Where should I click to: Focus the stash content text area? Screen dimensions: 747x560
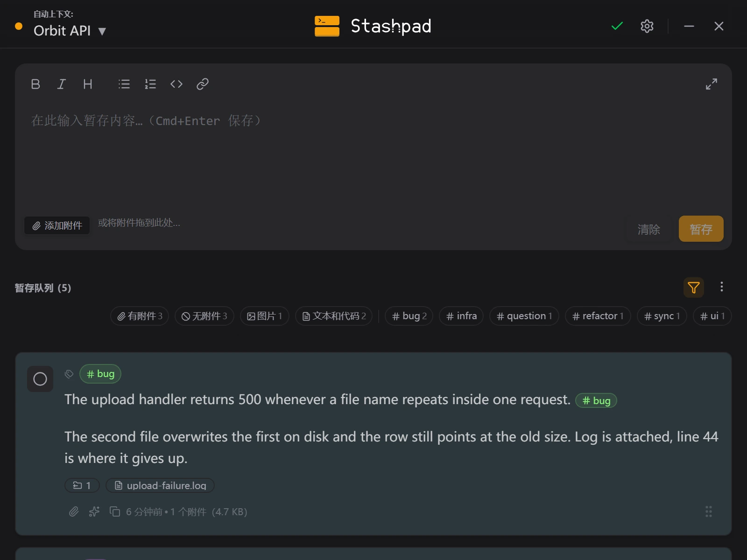(x=373, y=156)
